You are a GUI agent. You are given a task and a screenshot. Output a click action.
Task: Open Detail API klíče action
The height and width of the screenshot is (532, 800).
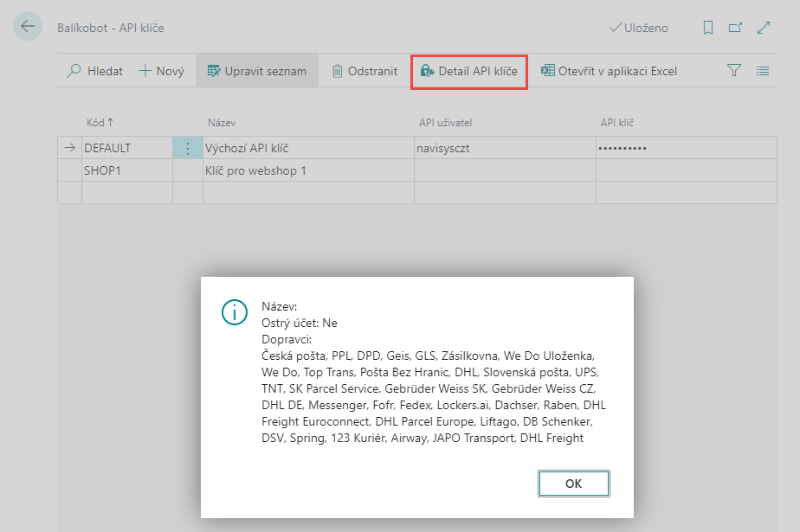(468, 71)
